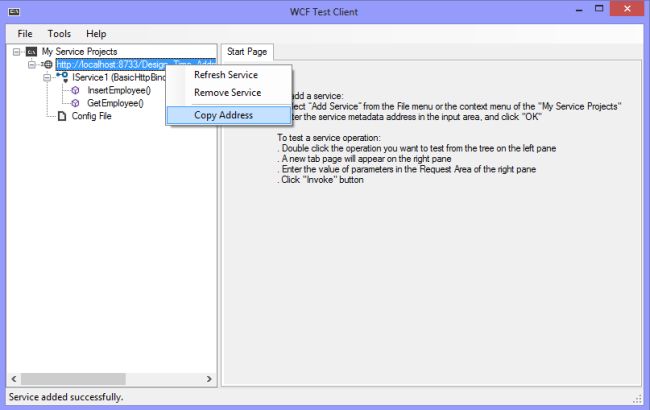Screen dimensions: 650x410
Task: Close the WCF Test Client window
Action: (x=627, y=9)
